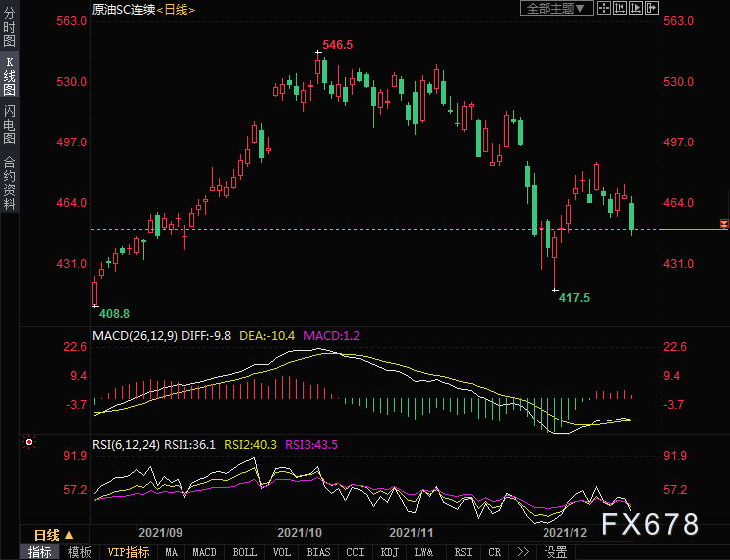Click the orange price marker icon on right axis

pos(724,224)
